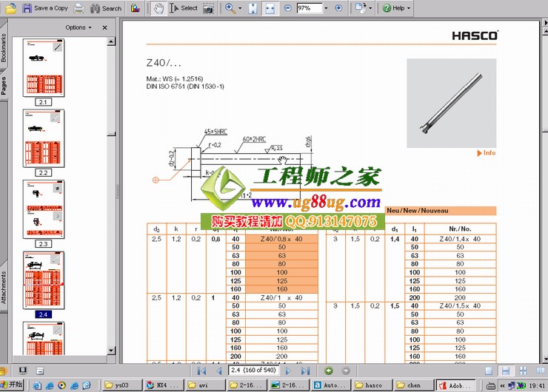Select page thumbnail 2.2
This screenshot has width=548, height=392.
[43, 138]
